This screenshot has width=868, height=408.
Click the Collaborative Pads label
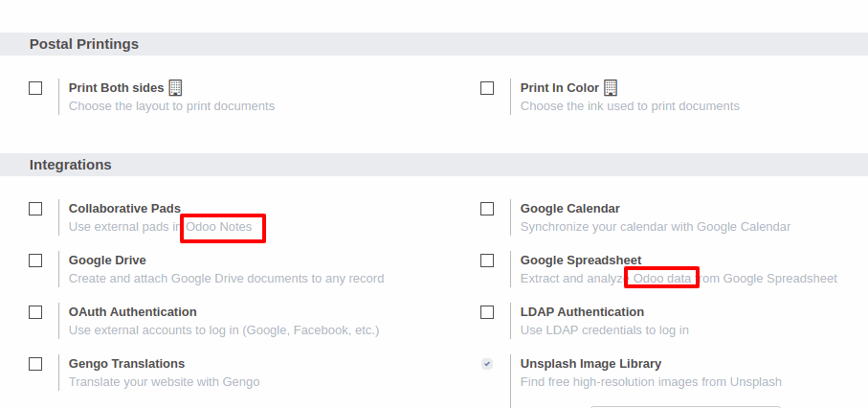(x=124, y=209)
